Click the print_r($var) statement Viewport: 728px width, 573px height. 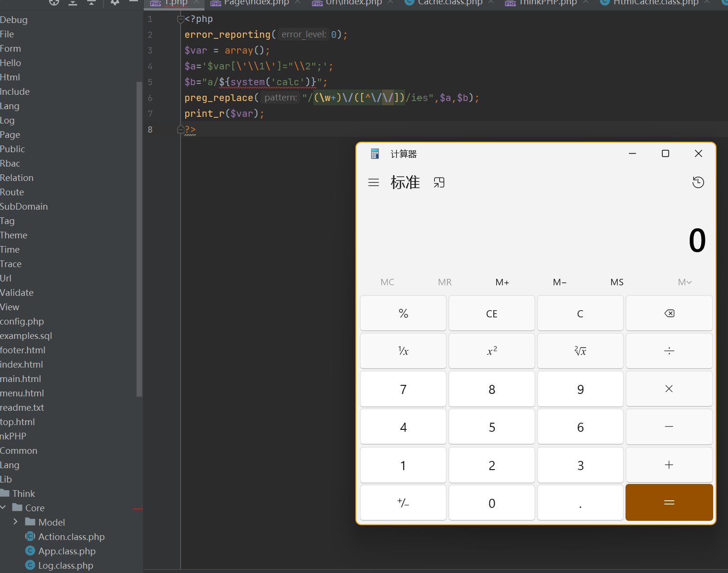point(224,113)
